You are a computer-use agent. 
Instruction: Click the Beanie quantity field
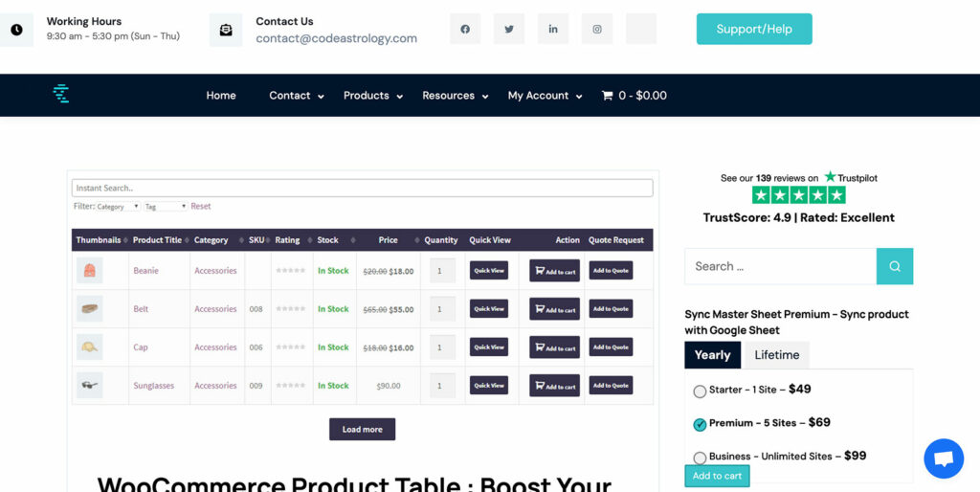442,271
